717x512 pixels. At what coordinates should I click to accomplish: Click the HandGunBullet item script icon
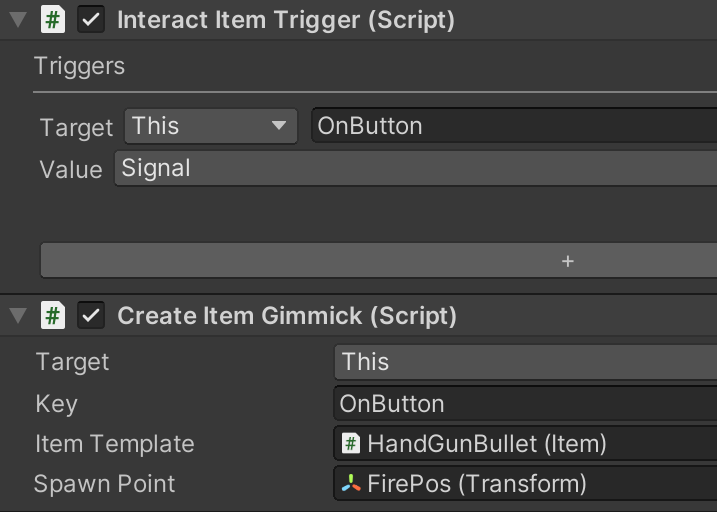(351, 443)
